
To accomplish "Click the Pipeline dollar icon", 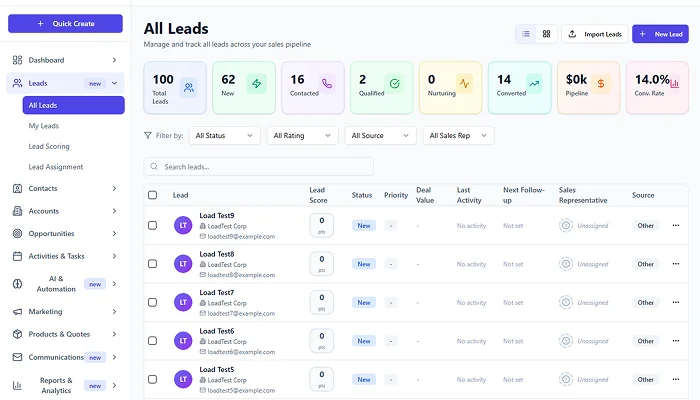I will click(x=600, y=84).
